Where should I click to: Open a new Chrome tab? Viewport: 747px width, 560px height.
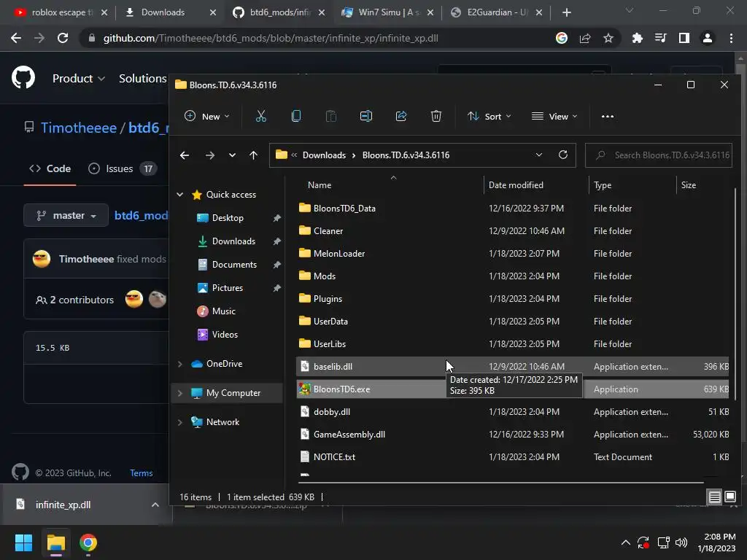tap(566, 12)
